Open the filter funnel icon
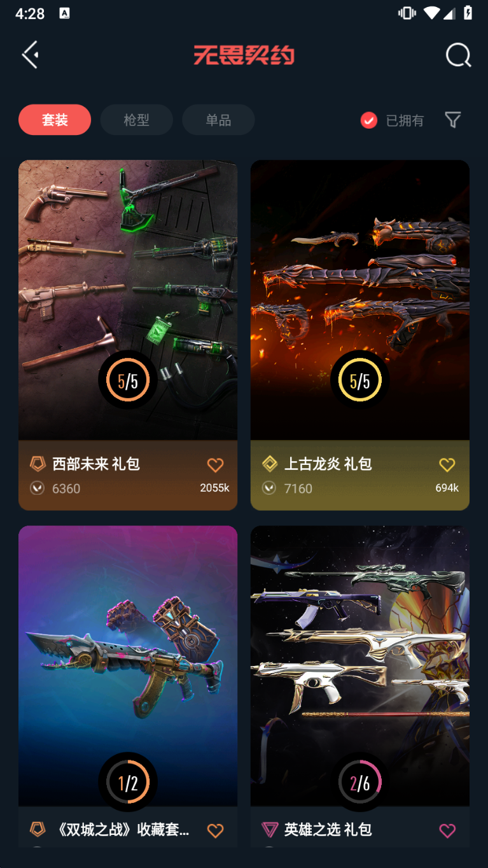The height and width of the screenshot is (868, 488). [452, 120]
